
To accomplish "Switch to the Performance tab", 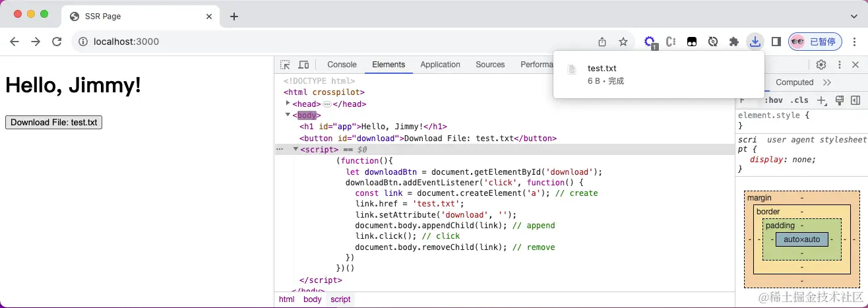I will click(536, 65).
